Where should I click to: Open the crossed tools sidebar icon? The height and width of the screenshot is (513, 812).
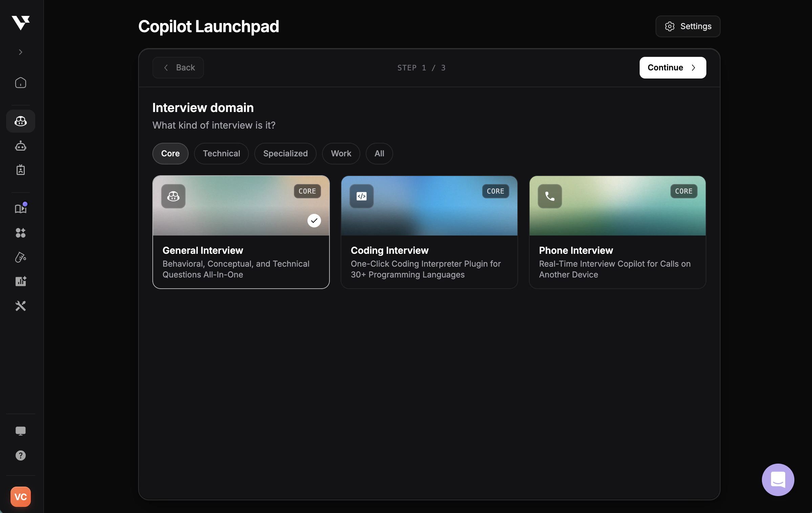21,306
